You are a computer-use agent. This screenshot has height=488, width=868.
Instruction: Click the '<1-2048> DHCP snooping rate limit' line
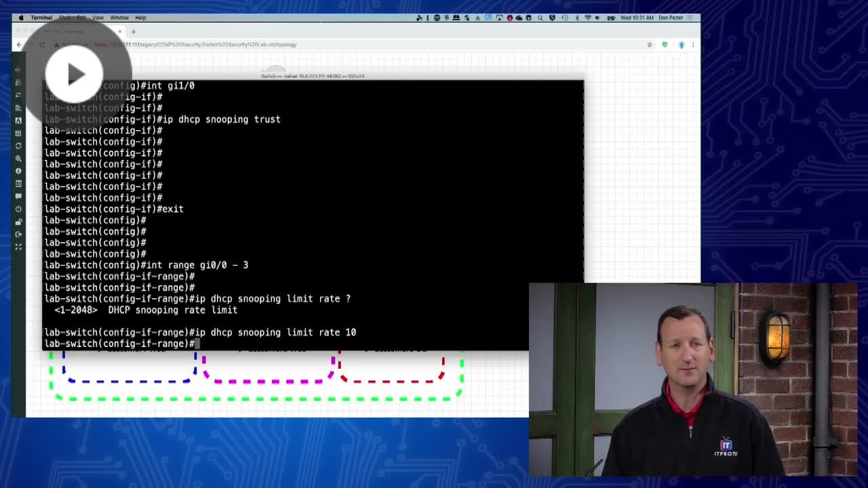coord(146,310)
